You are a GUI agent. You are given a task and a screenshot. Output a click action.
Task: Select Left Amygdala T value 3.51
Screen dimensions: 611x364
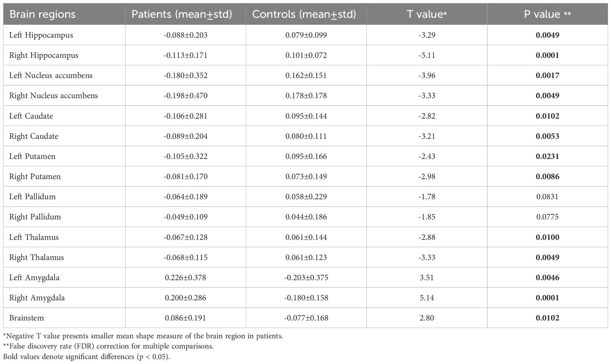click(427, 277)
